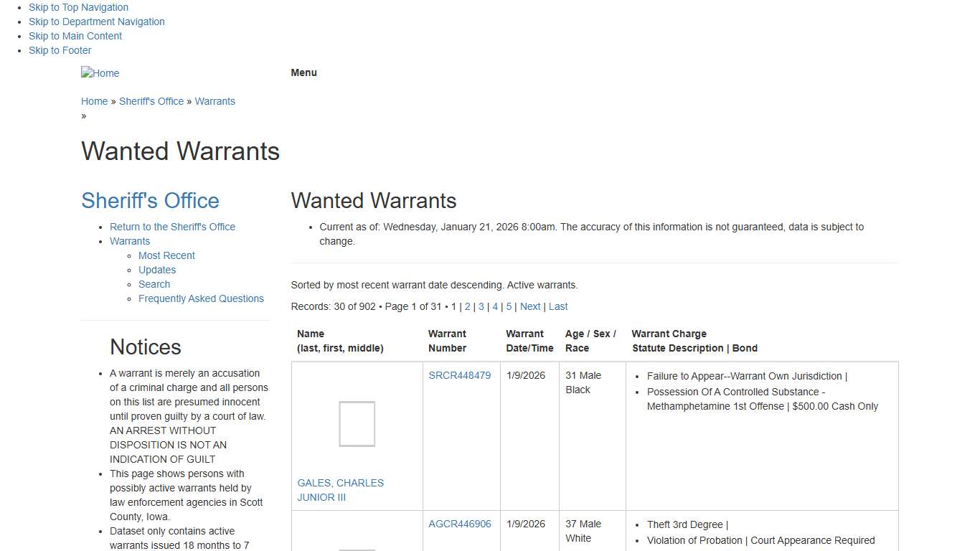Click the Sheriff's Office sidebar heading
This screenshot has width=980, height=551.
(x=151, y=201)
